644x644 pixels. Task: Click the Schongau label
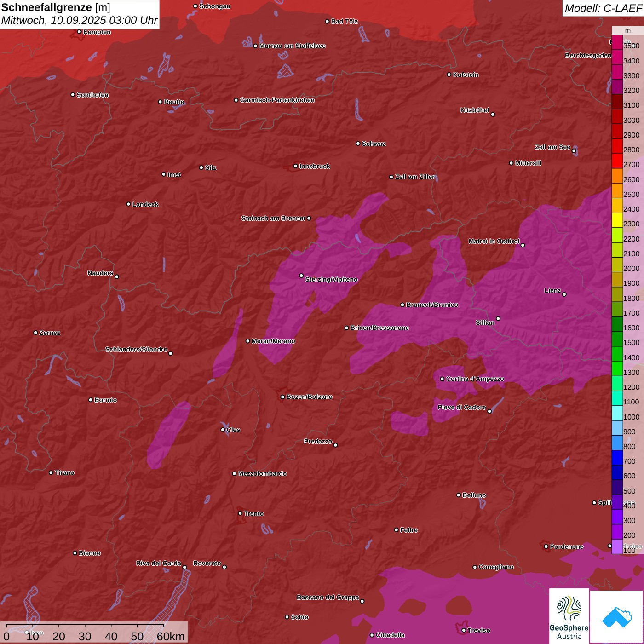pos(214,6)
